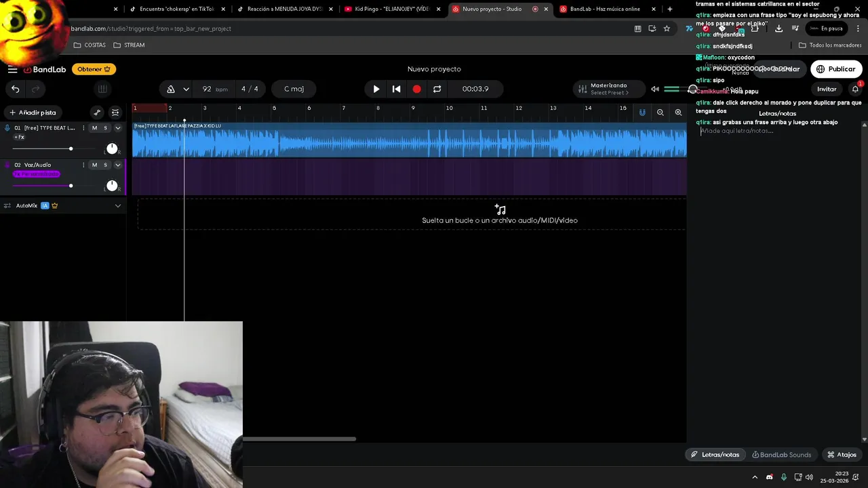Open Todos los marcadores folder

coord(830,45)
